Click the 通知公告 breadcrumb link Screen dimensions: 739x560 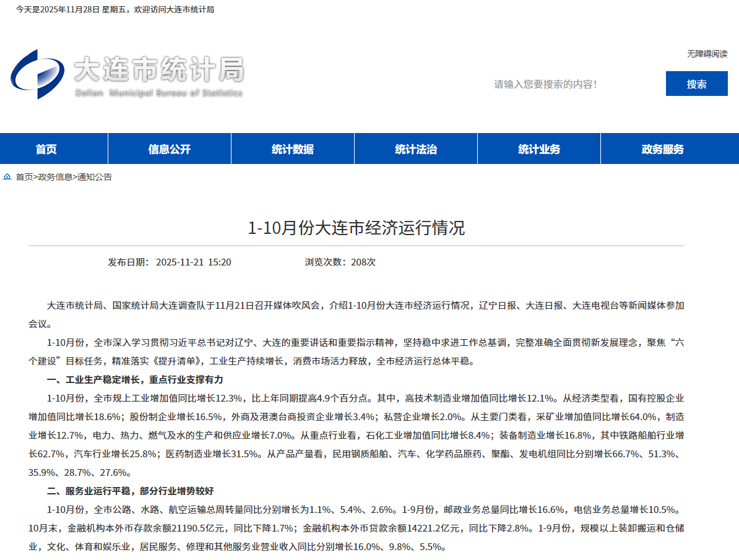tap(95, 177)
